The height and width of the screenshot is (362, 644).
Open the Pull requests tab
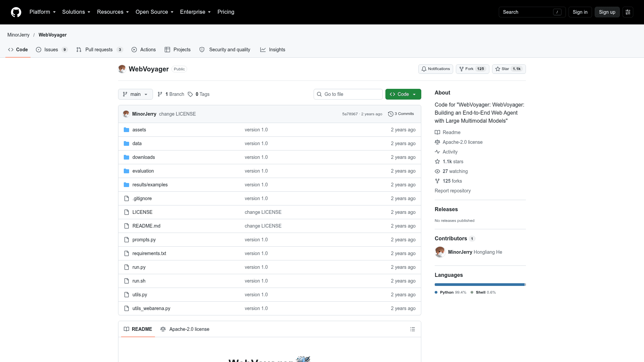pyautogui.click(x=100, y=50)
